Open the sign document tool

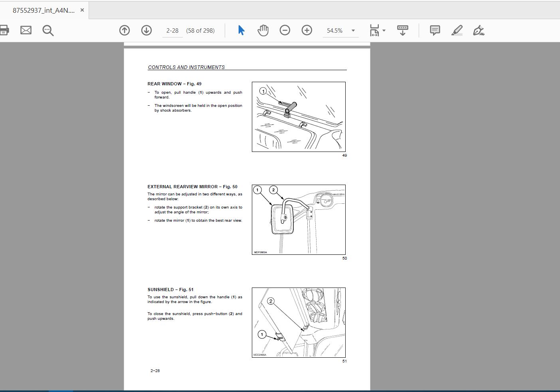click(479, 30)
